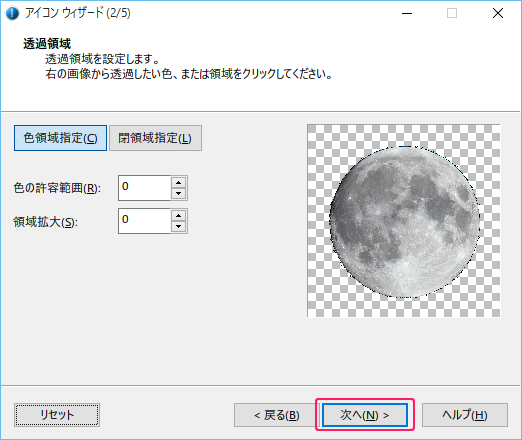The image size is (522, 440).
Task: Select 色領域指定(C) color region mode
Action: tap(60, 138)
